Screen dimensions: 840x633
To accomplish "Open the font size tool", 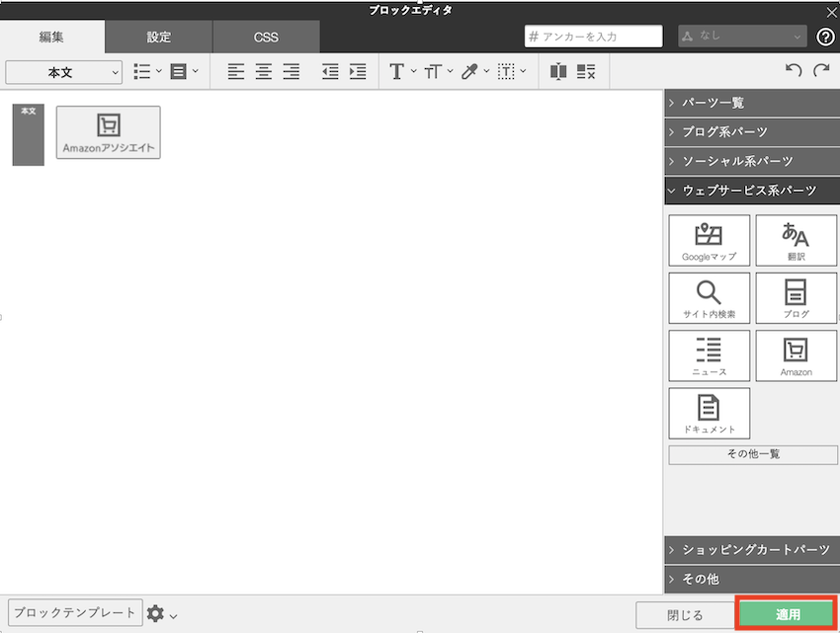I will [x=438, y=71].
